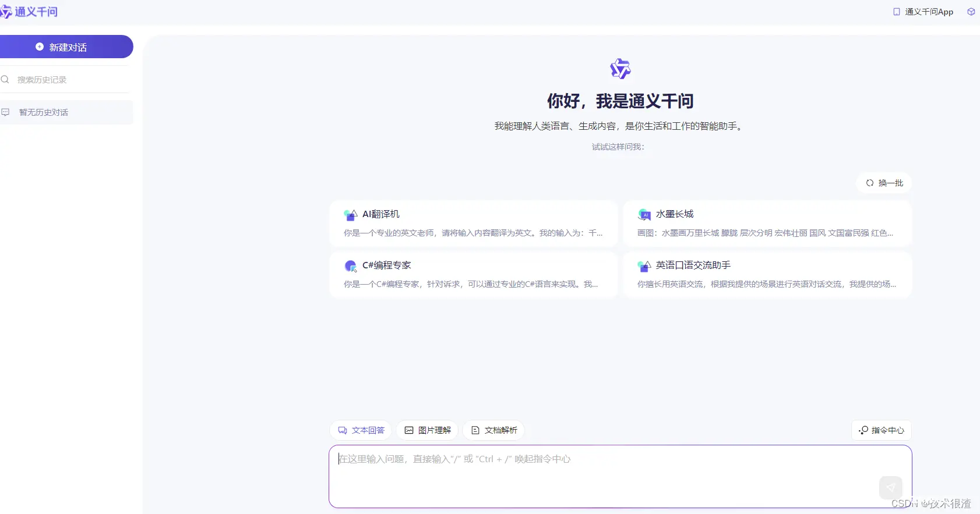This screenshot has height=514, width=980.
Task: Click the AI翻译机 description text
Action: (473, 233)
